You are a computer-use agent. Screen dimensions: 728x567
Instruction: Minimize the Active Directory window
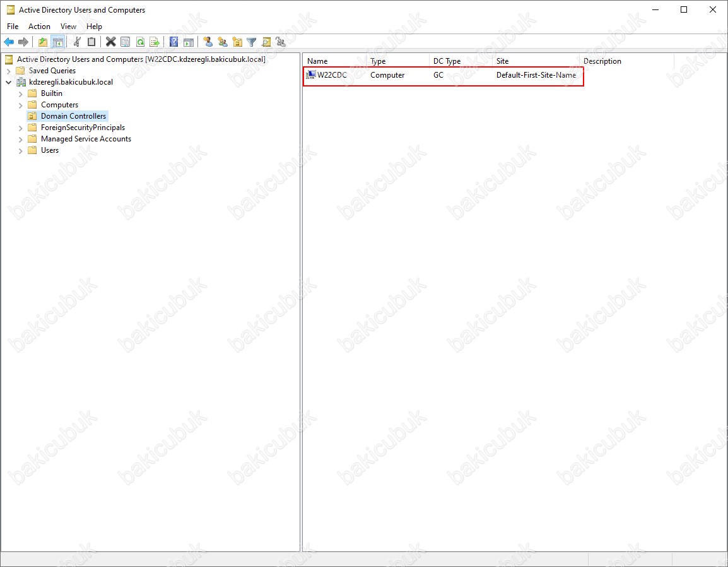(655, 9)
